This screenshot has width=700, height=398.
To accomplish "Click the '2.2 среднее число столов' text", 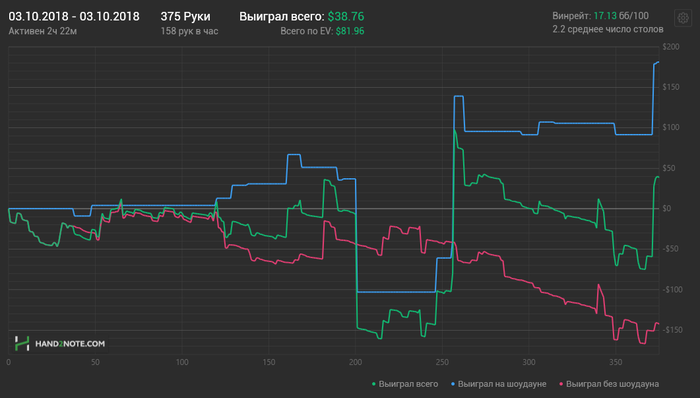I will [x=608, y=29].
